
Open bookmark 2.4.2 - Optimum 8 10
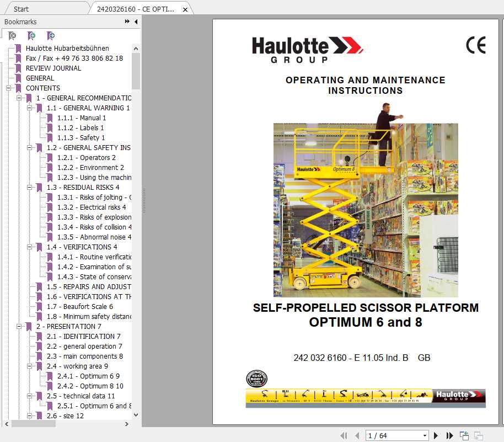(x=90, y=386)
